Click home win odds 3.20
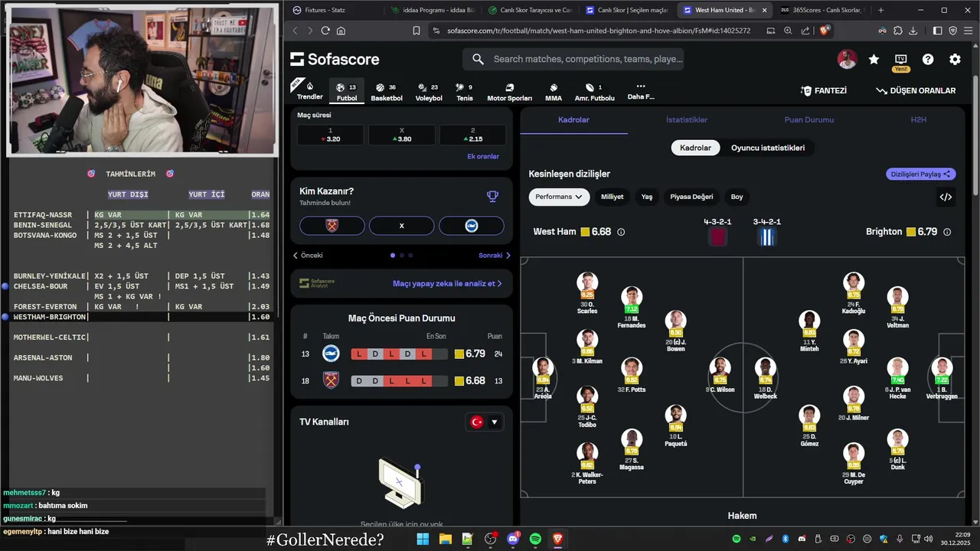The width and height of the screenshot is (980, 551). coord(330,135)
